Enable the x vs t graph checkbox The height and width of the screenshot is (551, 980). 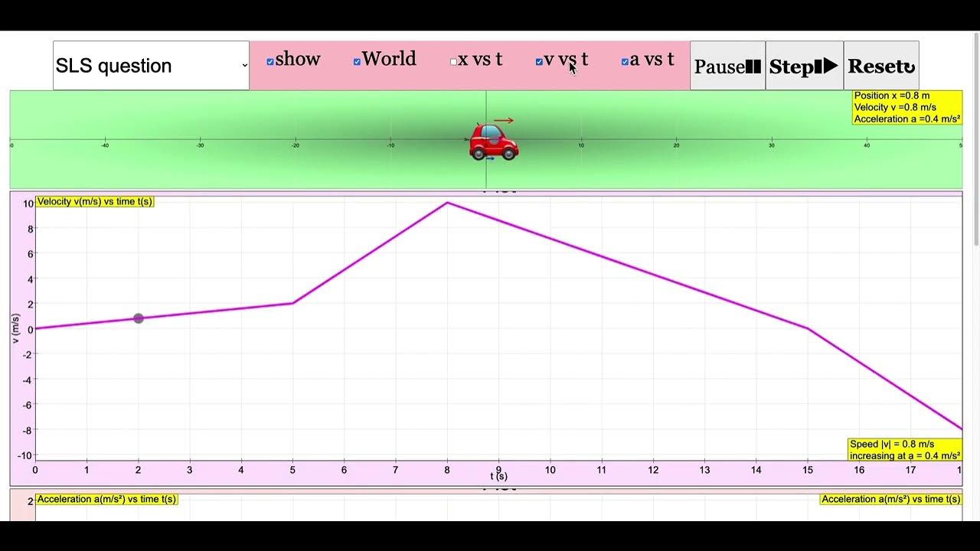pyautogui.click(x=453, y=62)
